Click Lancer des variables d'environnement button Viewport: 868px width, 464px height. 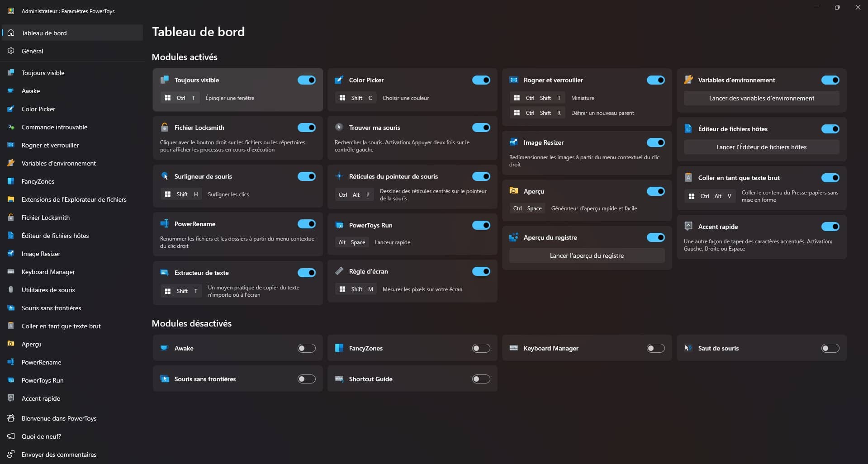click(x=761, y=98)
